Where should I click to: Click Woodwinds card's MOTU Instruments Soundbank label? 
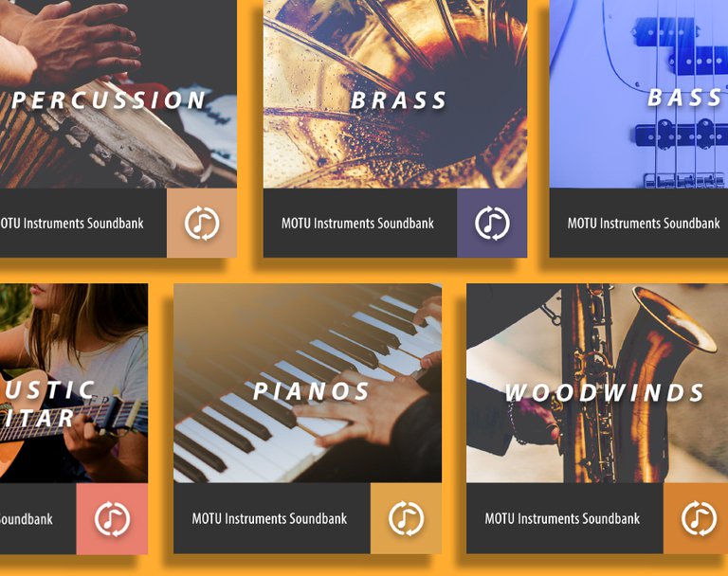pyautogui.click(x=562, y=518)
